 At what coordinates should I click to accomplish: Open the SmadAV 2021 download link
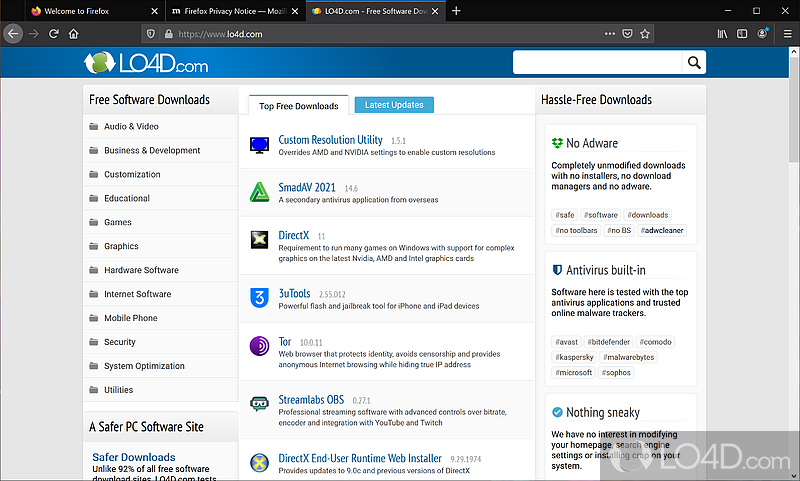coord(309,187)
